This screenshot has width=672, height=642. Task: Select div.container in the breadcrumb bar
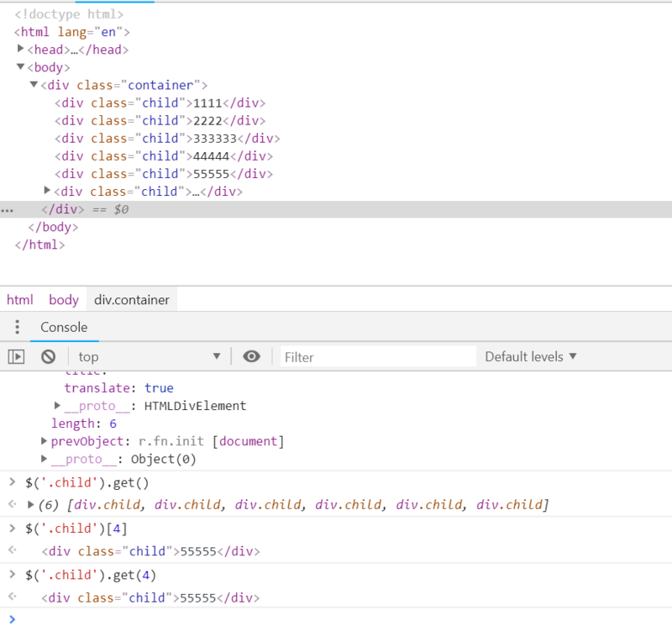[x=132, y=300]
